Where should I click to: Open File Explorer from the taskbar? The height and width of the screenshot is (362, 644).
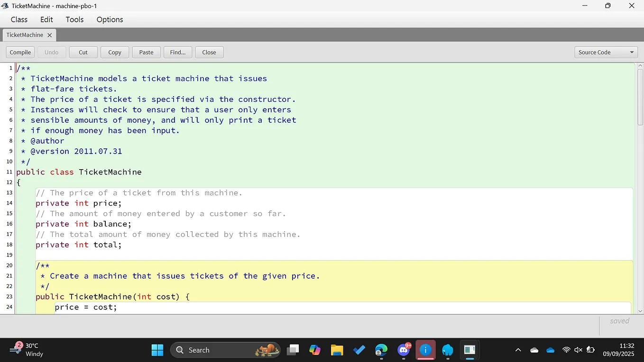(x=337, y=350)
